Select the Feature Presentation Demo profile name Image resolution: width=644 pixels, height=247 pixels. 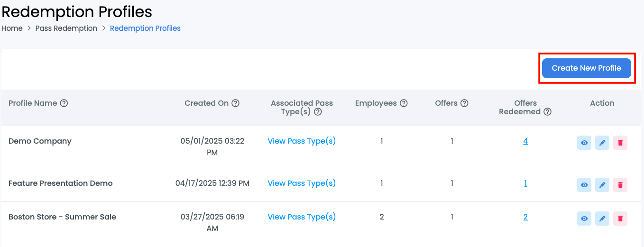click(61, 183)
